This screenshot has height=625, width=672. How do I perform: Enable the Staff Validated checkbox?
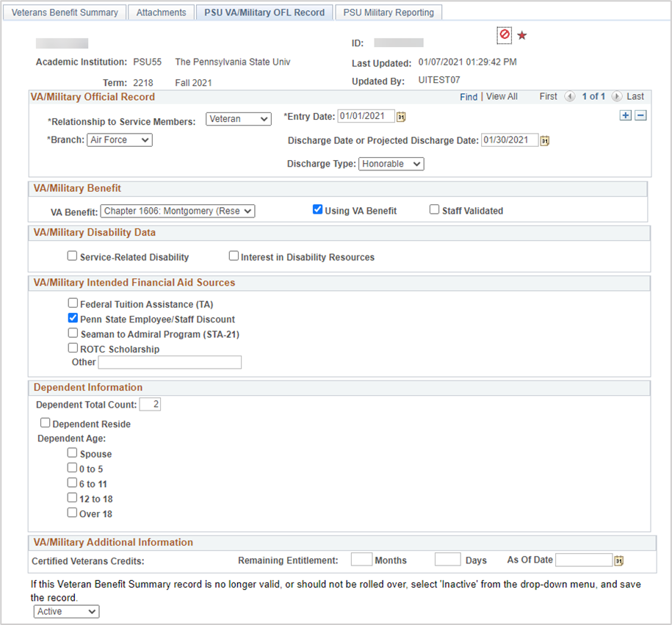click(434, 209)
